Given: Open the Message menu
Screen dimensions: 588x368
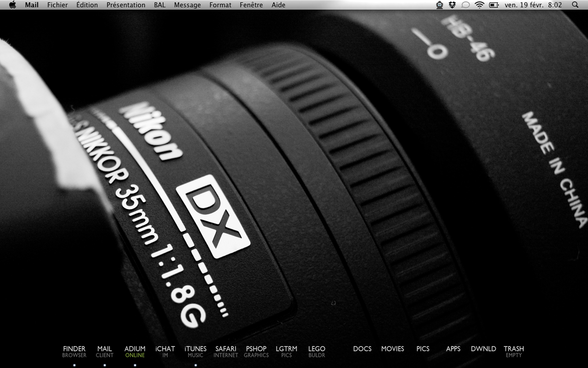Looking at the screenshot, I should tap(187, 5).
